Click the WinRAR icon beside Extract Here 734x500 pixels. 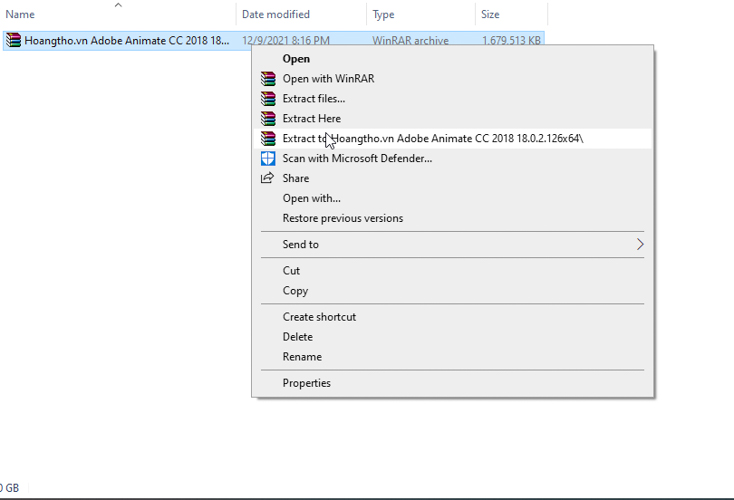pos(268,119)
